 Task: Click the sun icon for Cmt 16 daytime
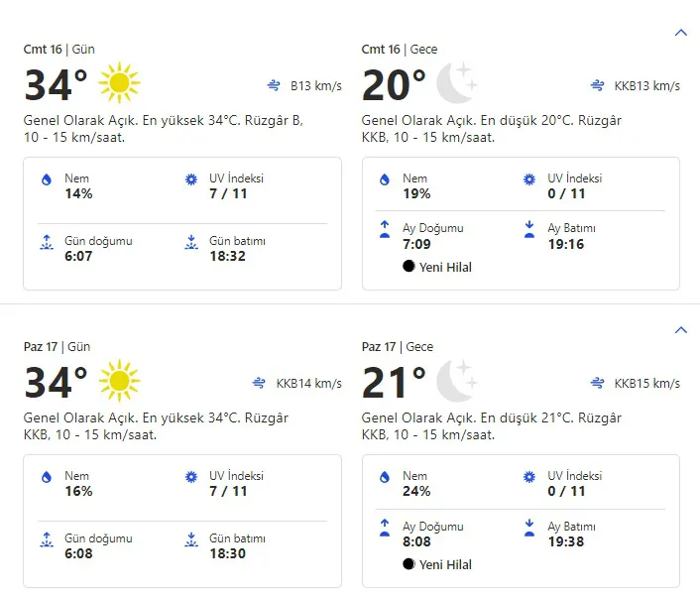[x=120, y=83]
